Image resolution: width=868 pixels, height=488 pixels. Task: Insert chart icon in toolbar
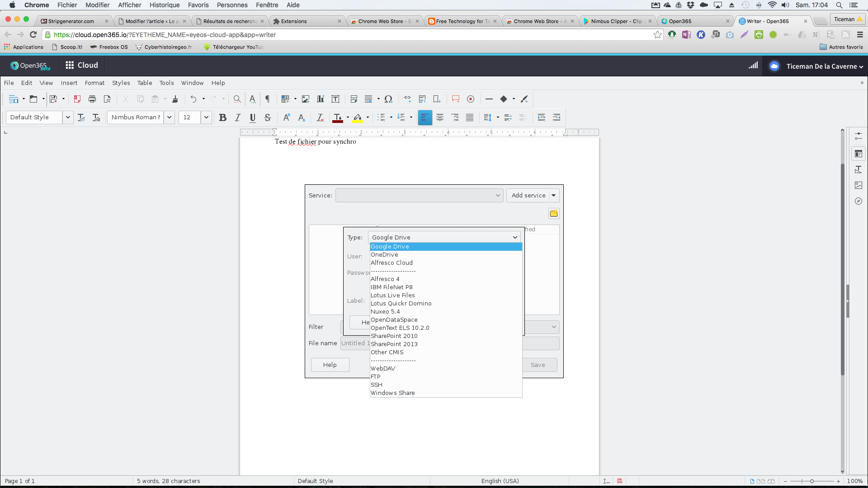tap(321, 99)
